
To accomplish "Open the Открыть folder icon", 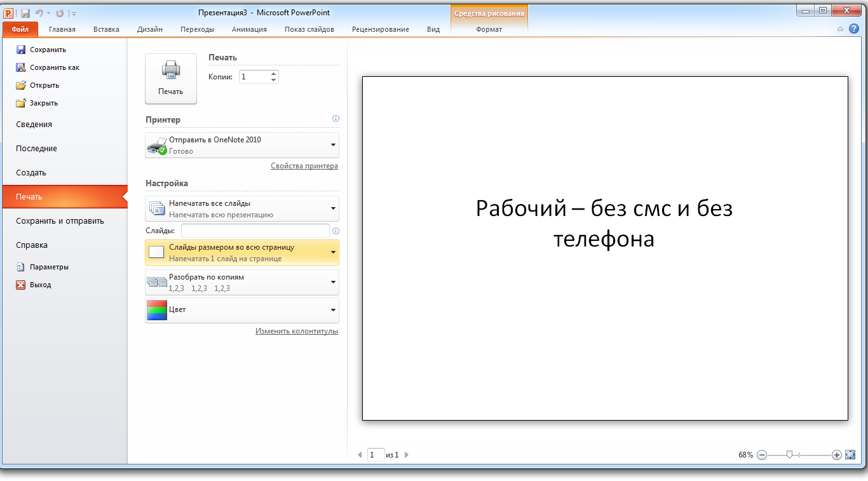I will click(21, 85).
